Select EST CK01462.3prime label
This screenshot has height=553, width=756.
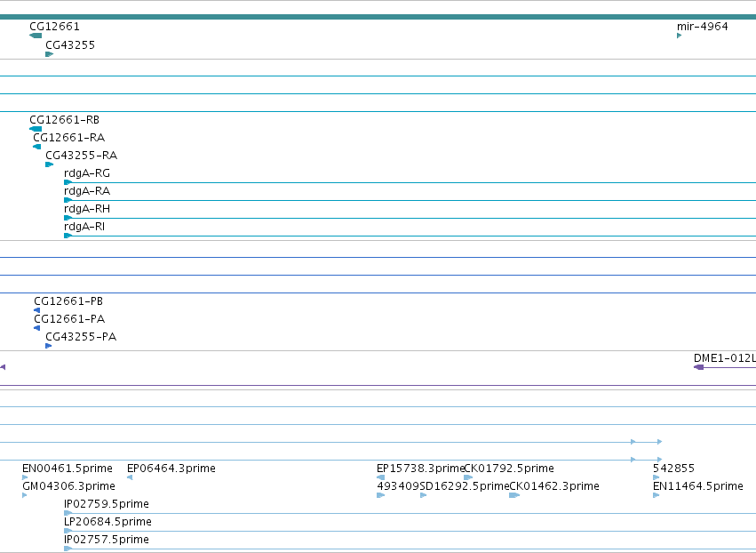[x=554, y=486]
